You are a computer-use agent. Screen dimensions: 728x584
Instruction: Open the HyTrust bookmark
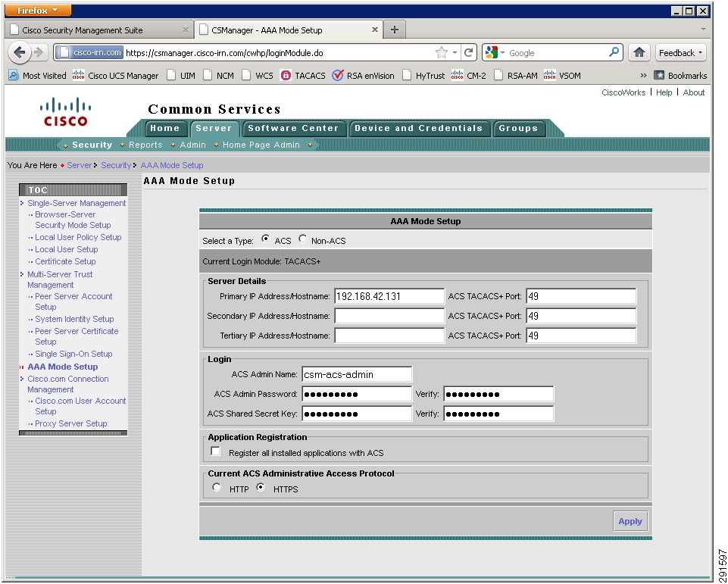click(423, 75)
